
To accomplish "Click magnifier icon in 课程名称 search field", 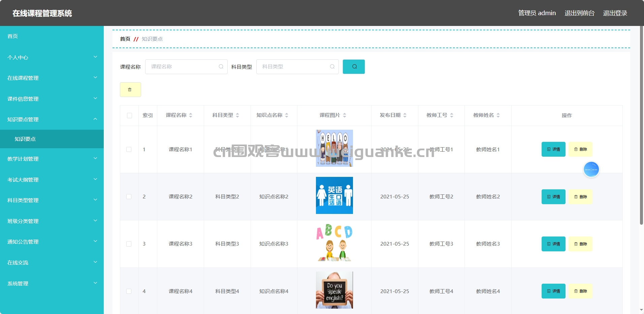I will (221, 67).
